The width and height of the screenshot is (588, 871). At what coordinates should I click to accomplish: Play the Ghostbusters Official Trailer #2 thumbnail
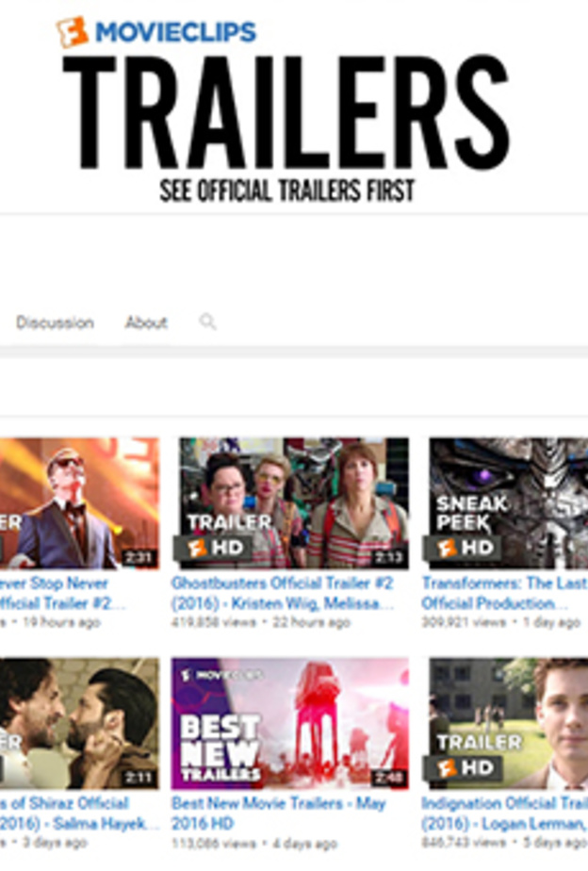[294, 503]
